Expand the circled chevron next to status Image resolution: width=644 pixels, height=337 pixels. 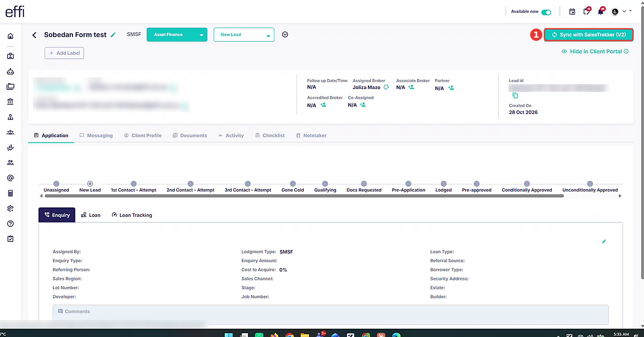[285, 34]
